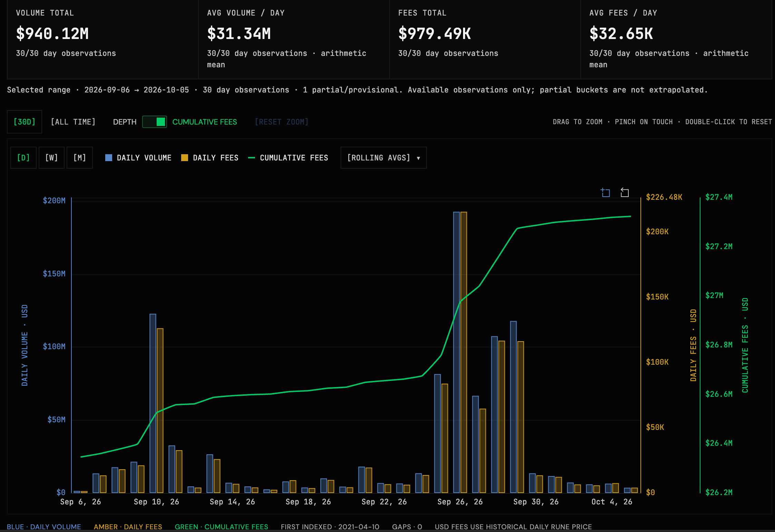The width and height of the screenshot is (775, 532).
Task: Click the Sep 14, 26 x-axis label
Action: [232, 502]
